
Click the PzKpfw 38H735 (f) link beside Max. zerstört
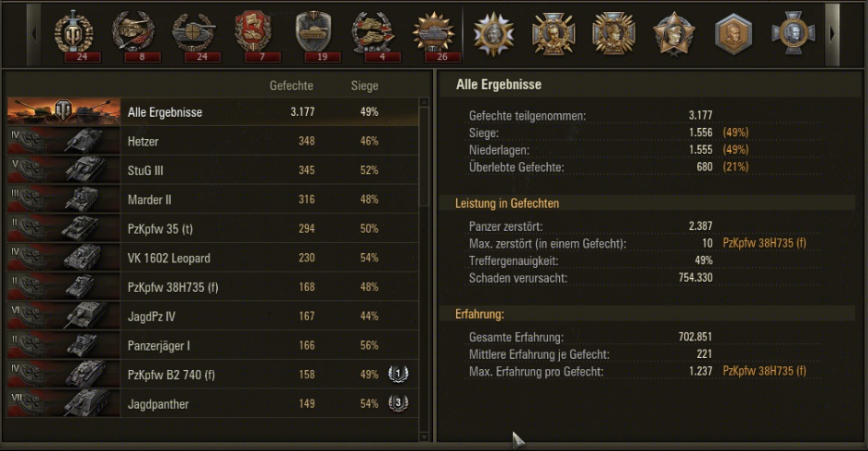point(764,243)
